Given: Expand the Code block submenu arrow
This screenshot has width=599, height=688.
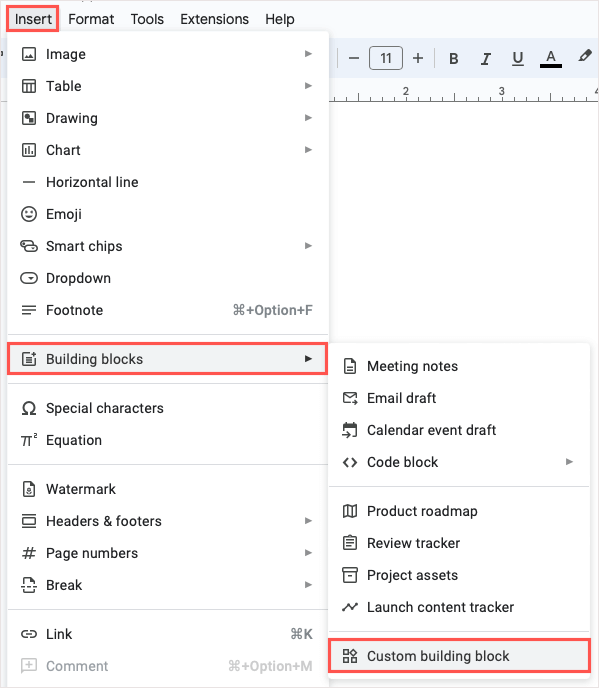Looking at the screenshot, I should [x=569, y=462].
